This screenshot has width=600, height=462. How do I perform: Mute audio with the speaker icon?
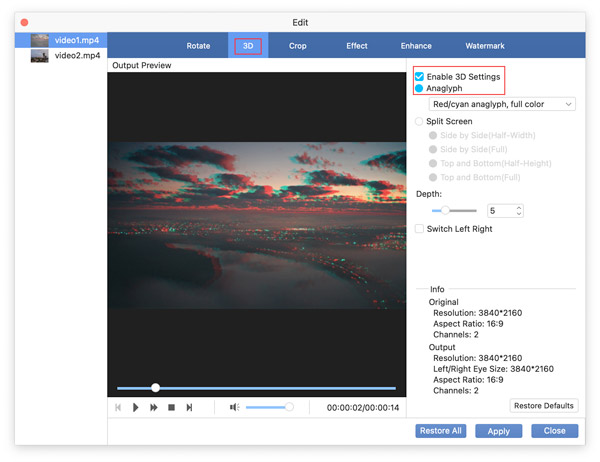pyautogui.click(x=234, y=407)
